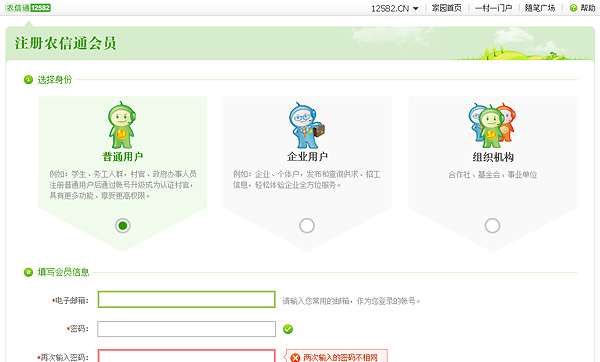Open the 12582.CN dropdown menu
This screenshot has width=600, height=362.
(395, 8)
